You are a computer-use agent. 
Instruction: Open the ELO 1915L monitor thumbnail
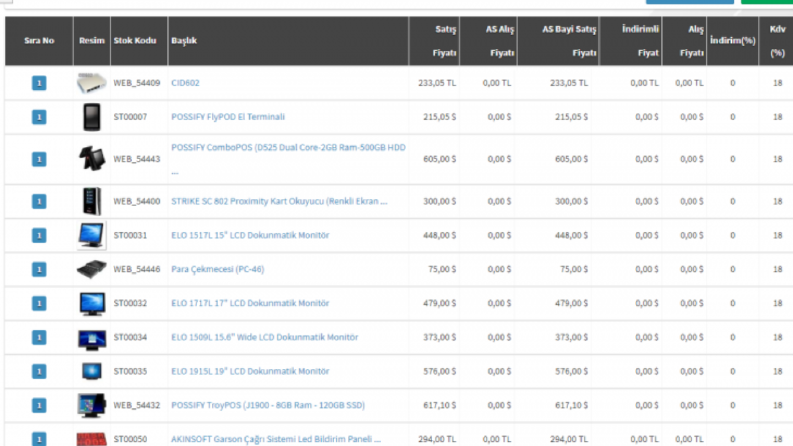click(x=92, y=371)
